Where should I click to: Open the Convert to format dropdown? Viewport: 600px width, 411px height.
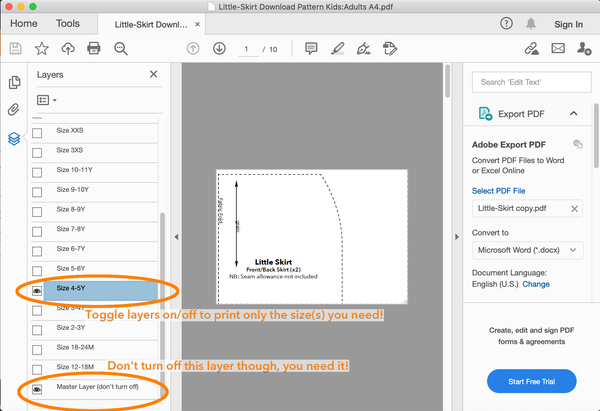[527, 248]
